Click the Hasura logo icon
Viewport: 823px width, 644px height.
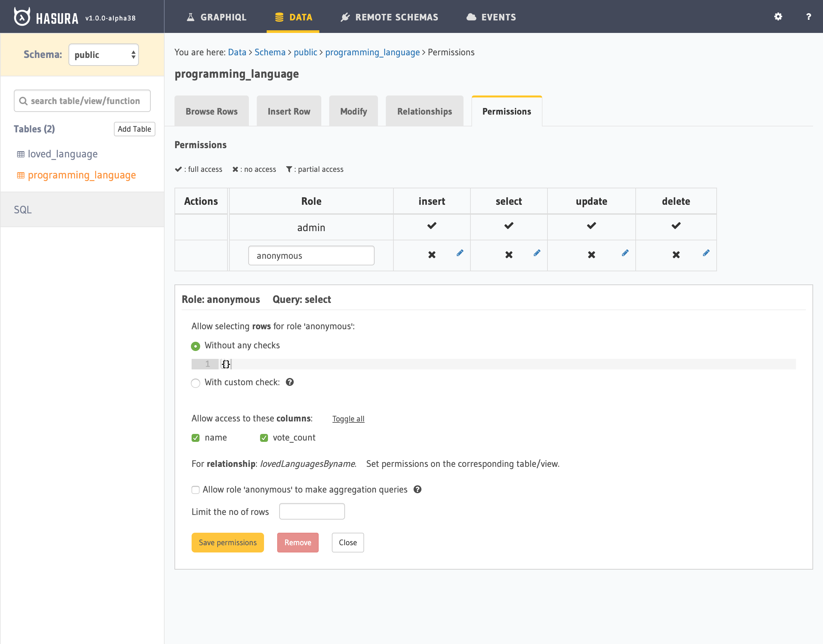(x=22, y=17)
